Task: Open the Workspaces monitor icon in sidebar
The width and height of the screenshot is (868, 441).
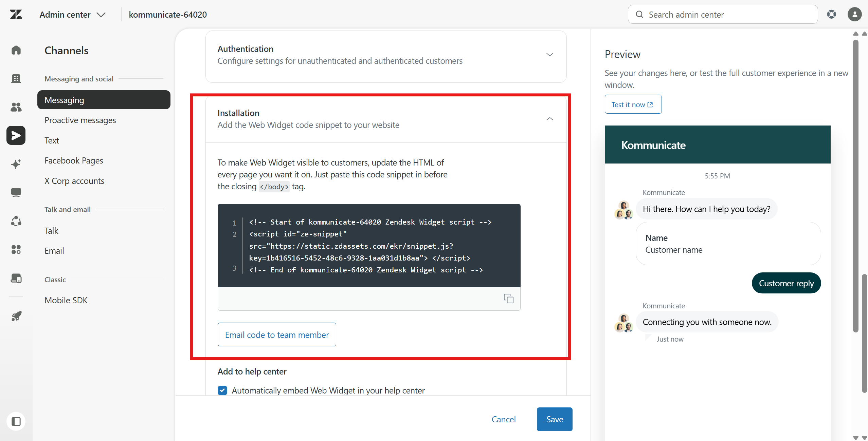Action: pos(16,192)
